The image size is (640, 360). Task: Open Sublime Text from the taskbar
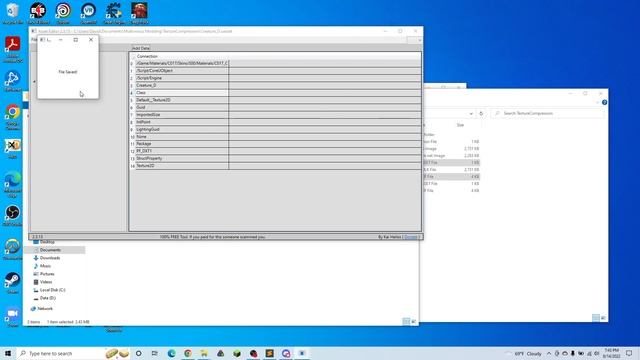click(x=269, y=353)
